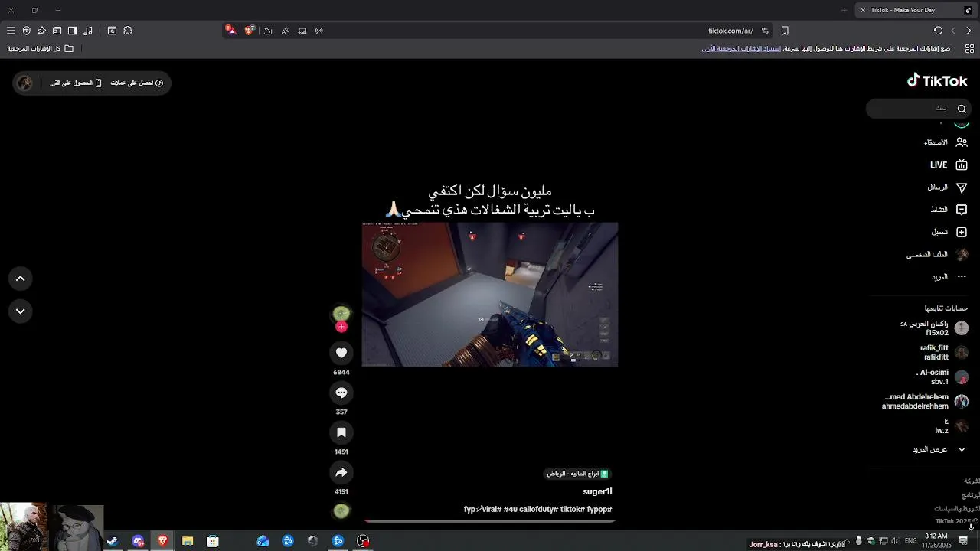Open followed account ahmedabdelrehem

pyautogui.click(x=926, y=402)
